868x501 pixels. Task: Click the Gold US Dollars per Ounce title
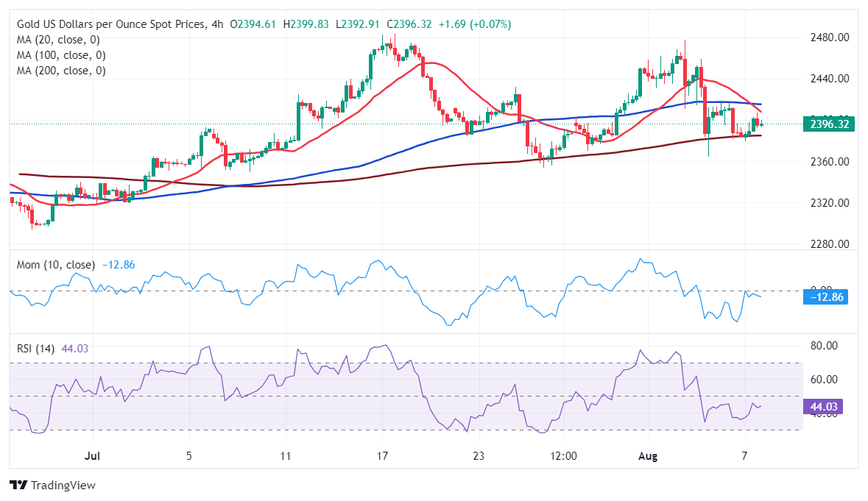coord(110,24)
